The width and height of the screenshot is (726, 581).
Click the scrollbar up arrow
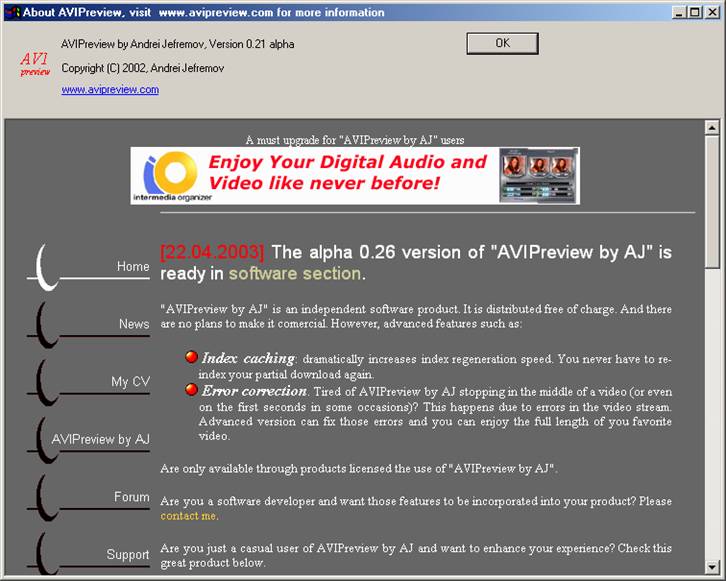(x=712, y=128)
